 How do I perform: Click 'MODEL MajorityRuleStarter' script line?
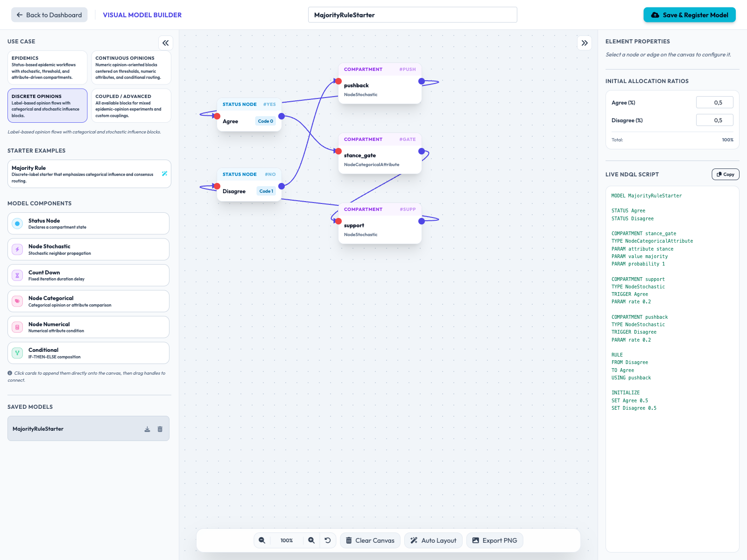[x=647, y=196]
